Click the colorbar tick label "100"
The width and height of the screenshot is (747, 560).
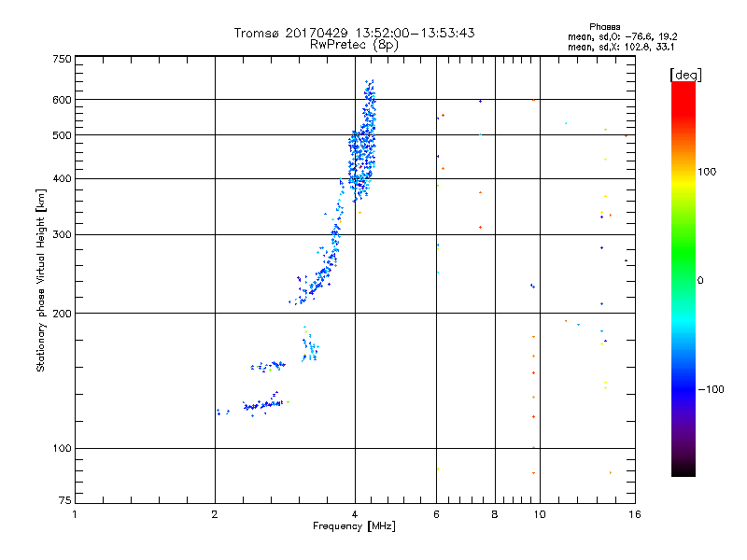click(x=707, y=172)
